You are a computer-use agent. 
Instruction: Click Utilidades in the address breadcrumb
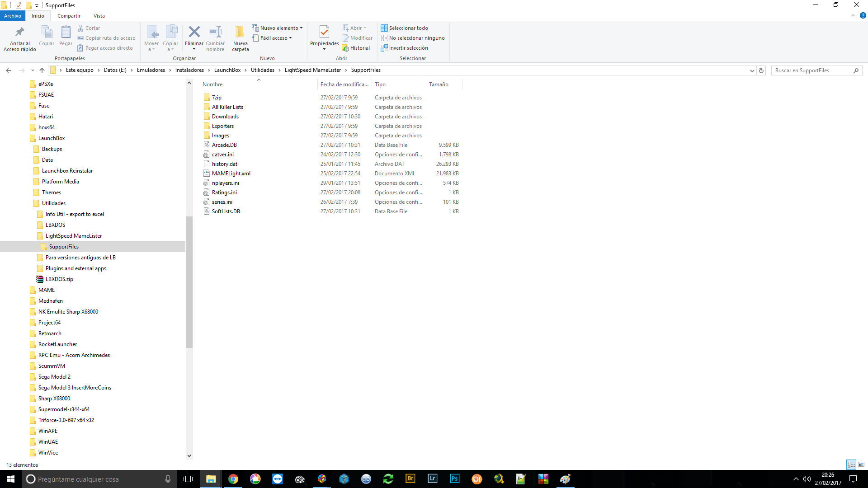click(263, 70)
